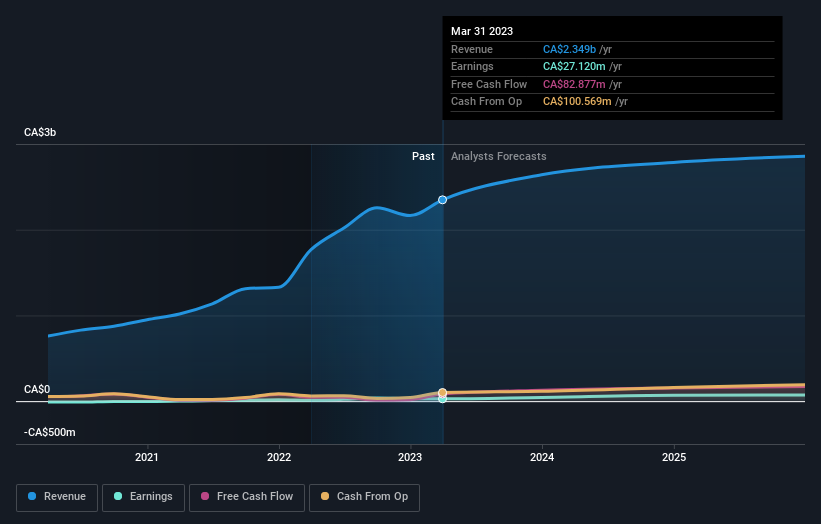Click the Revenue data point marker on the blue line
Image resolution: width=821 pixels, height=524 pixels.
point(442,200)
